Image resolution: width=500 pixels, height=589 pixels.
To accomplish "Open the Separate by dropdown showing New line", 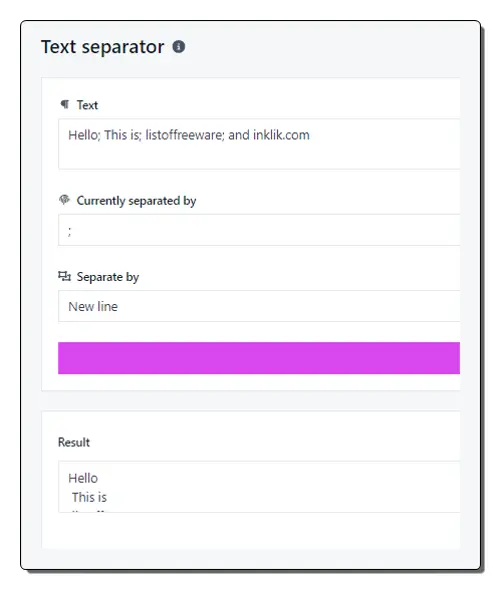I will pos(259,306).
